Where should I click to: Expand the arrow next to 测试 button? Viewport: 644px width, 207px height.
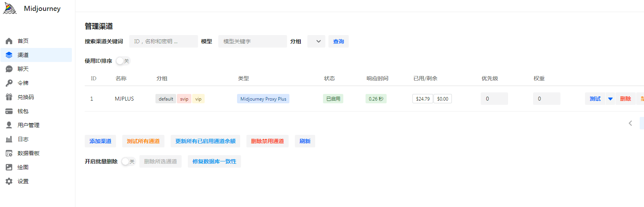(610, 99)
